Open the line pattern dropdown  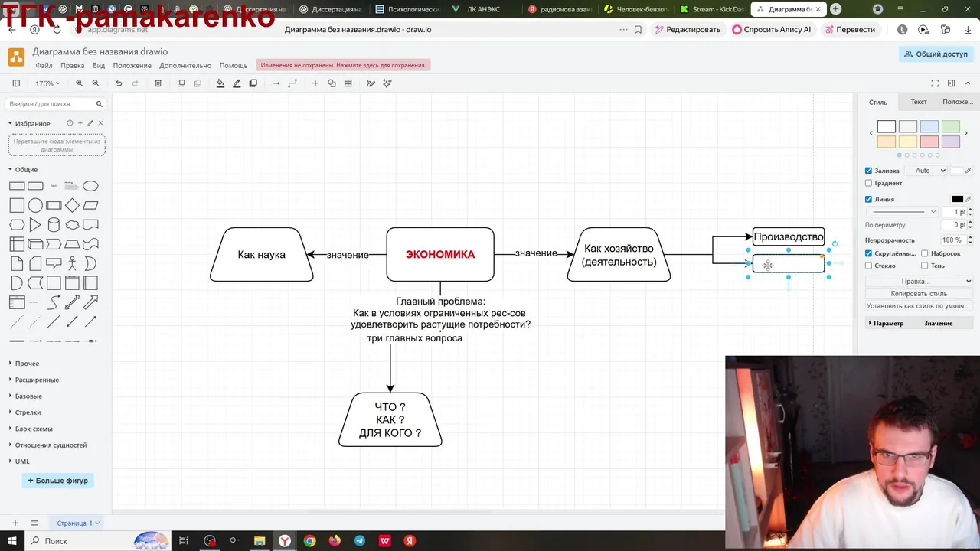click(x=902, y=212)
